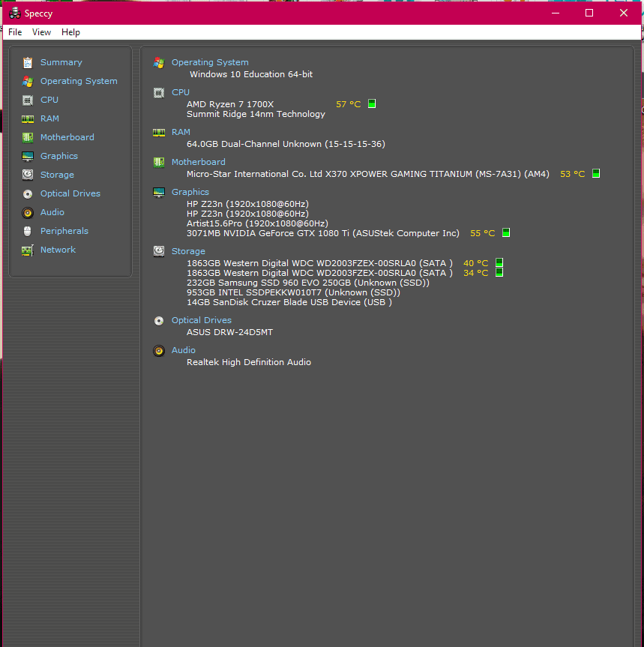Click the Summary clipboard icon in sidebar
The width and height of the screenshot is (644, 647).
pyautogui.click(x=28, y=62)
